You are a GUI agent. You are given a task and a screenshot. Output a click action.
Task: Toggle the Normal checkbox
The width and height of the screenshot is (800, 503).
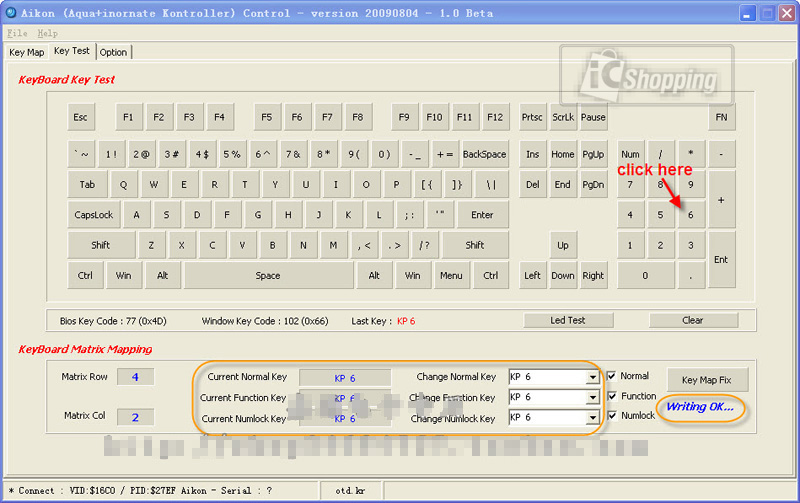612,376
